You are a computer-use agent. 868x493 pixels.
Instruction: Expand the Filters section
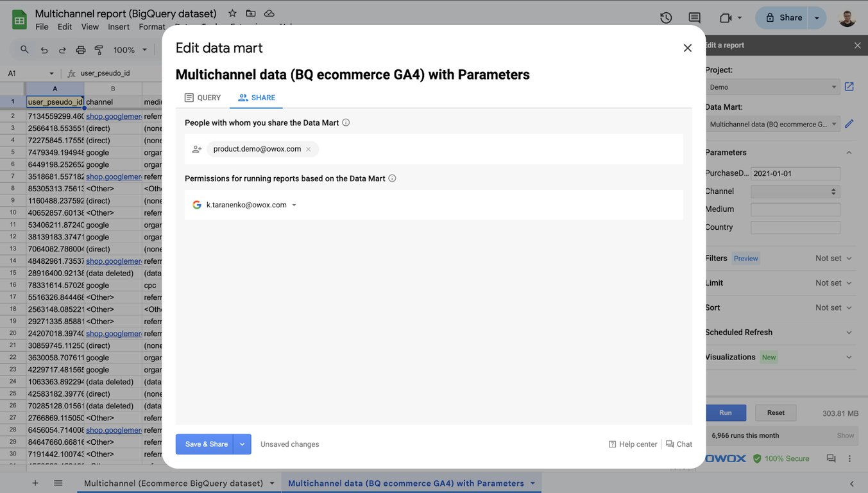849,258
